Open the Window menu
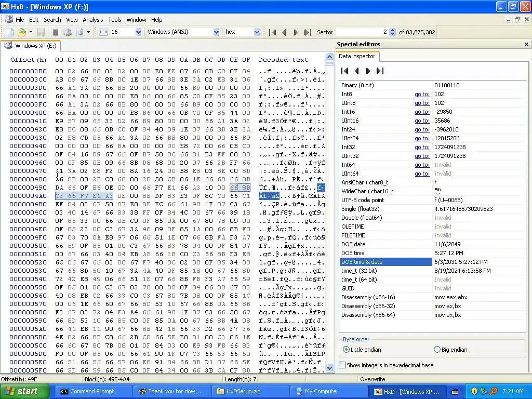Screen dimensions: 532x399 [136, 20]
